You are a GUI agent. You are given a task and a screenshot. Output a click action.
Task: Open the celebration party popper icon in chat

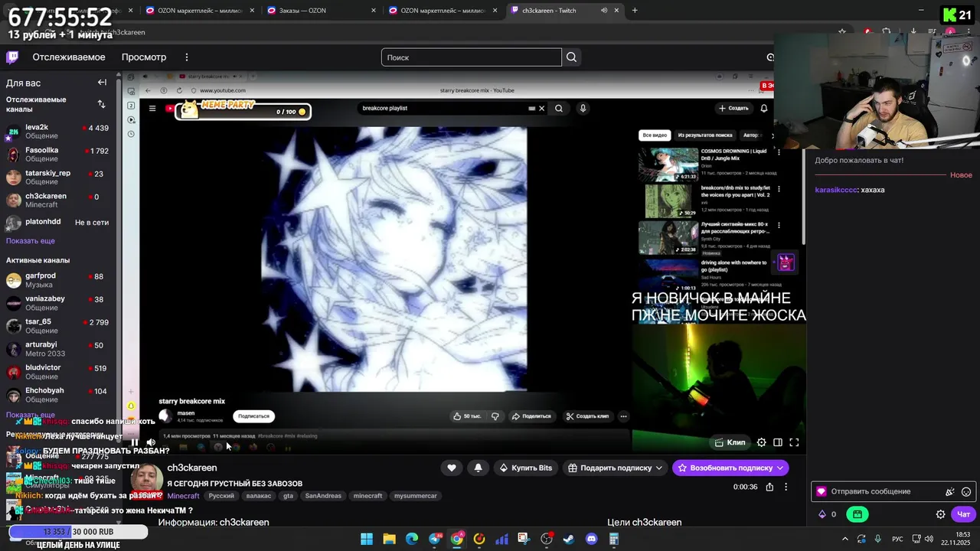coord(950,492)
